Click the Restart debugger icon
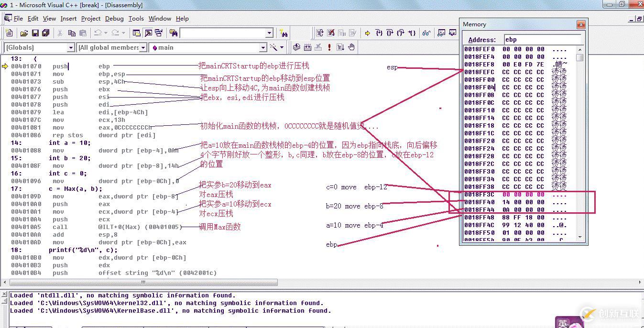Viewport: 644px width, 328px height. point(320,33)
